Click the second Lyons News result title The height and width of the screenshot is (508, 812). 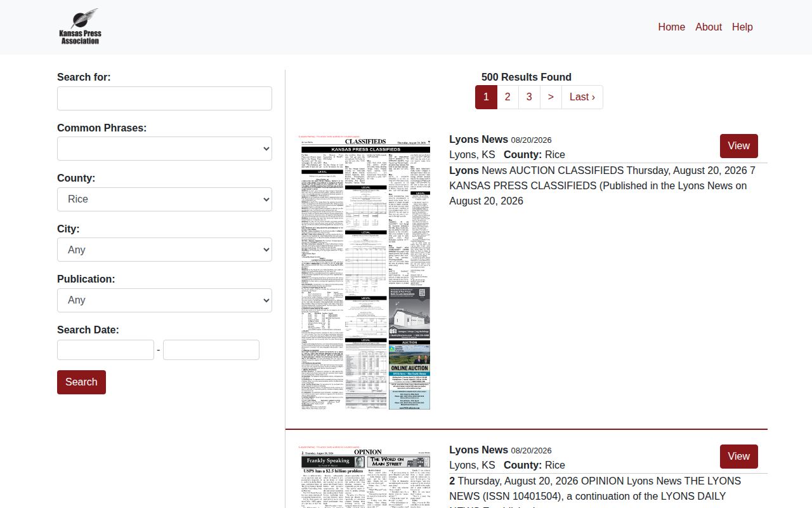click(478, 450)
